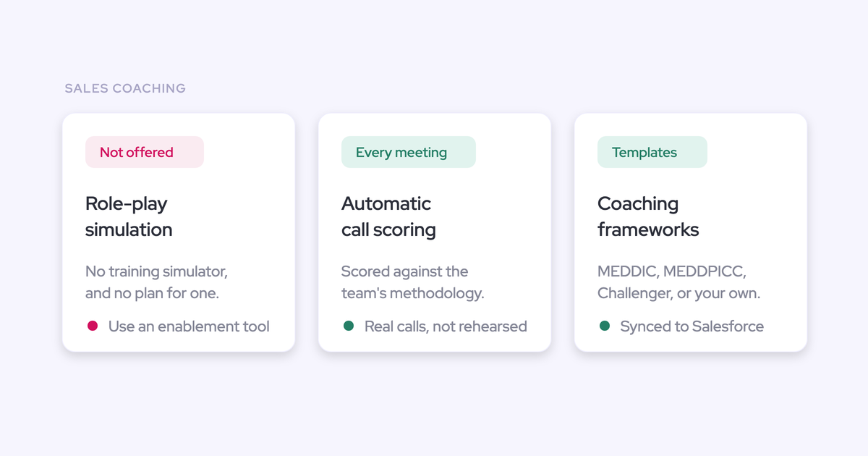Click the Real calls, not rehearsed text
This screenshot has width=868, height=456.
click(446, 326)
